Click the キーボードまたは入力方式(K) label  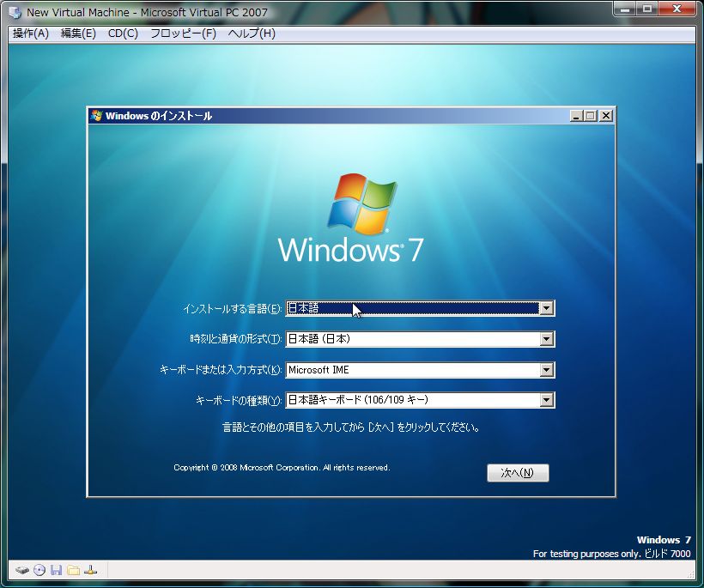tap(221, 370)
